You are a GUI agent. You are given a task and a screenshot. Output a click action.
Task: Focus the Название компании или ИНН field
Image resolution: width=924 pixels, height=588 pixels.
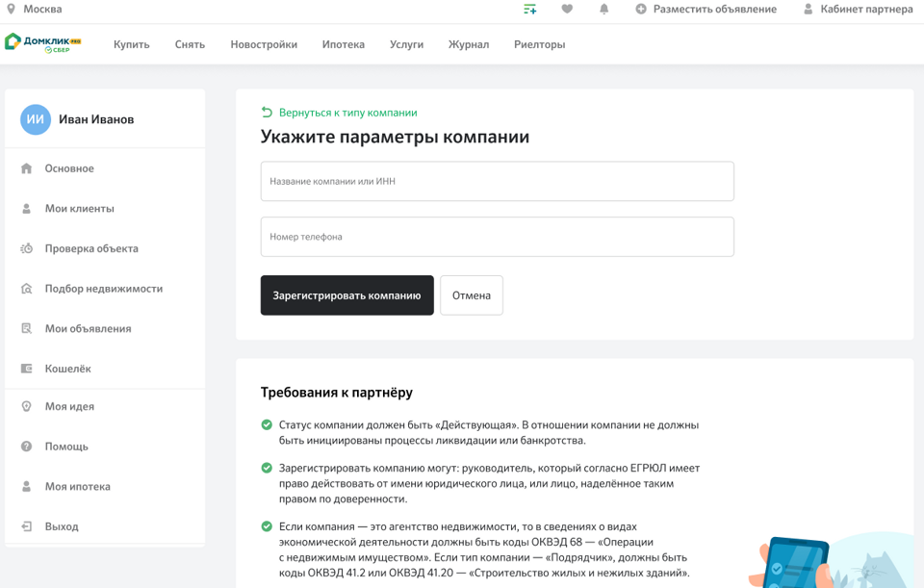tap(498, 182)
